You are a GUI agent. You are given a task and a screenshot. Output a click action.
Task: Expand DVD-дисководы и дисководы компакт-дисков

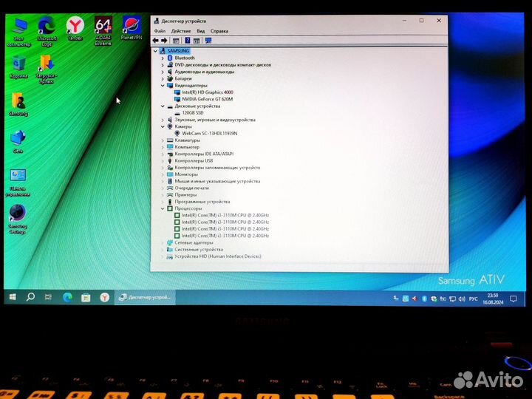pos(163,65)
